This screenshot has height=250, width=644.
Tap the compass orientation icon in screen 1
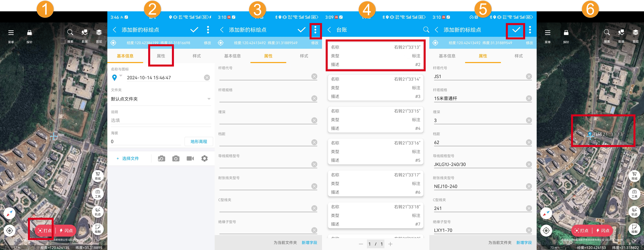[x=10, y=213]
